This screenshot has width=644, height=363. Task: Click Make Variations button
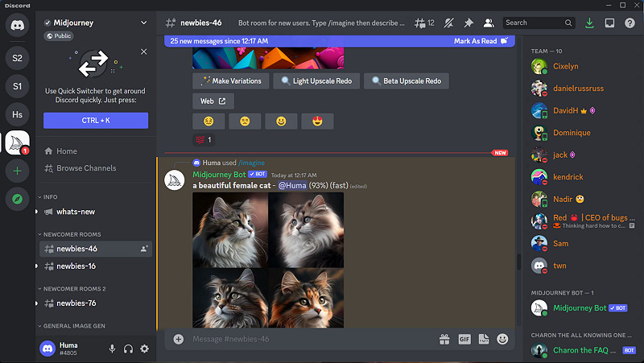(x=231, y=81)
